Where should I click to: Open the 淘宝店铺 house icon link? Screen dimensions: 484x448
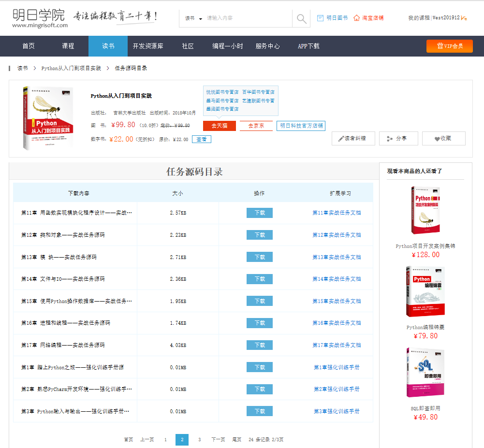coord(368,18)
